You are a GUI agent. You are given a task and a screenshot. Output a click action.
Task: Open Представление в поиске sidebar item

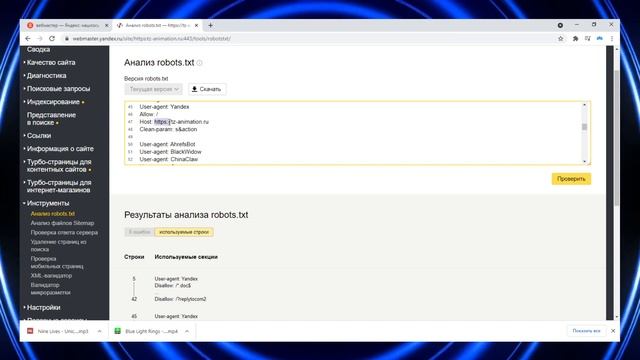point(51,118)
